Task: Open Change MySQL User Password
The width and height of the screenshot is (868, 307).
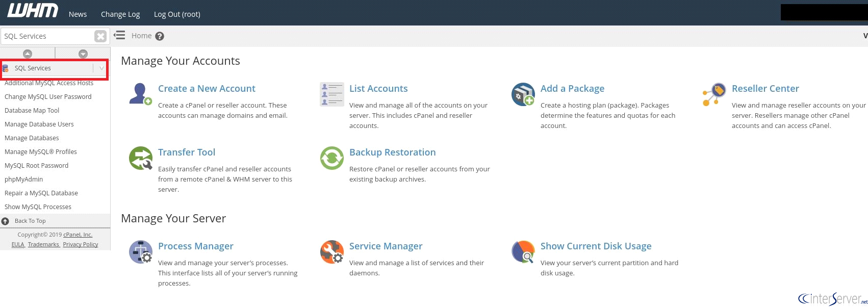Action: (x=48, y=97)
